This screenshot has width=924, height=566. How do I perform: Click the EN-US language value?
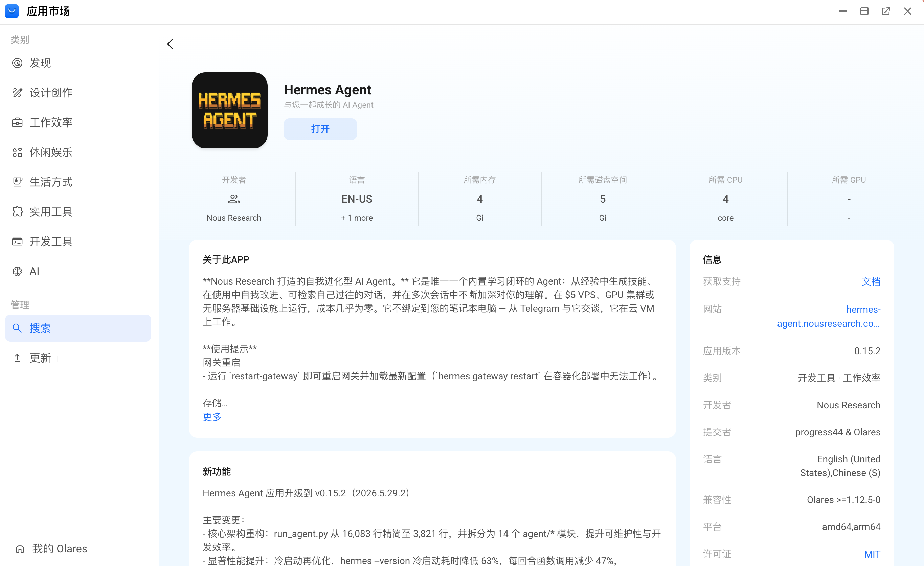[x=357, y=199]
